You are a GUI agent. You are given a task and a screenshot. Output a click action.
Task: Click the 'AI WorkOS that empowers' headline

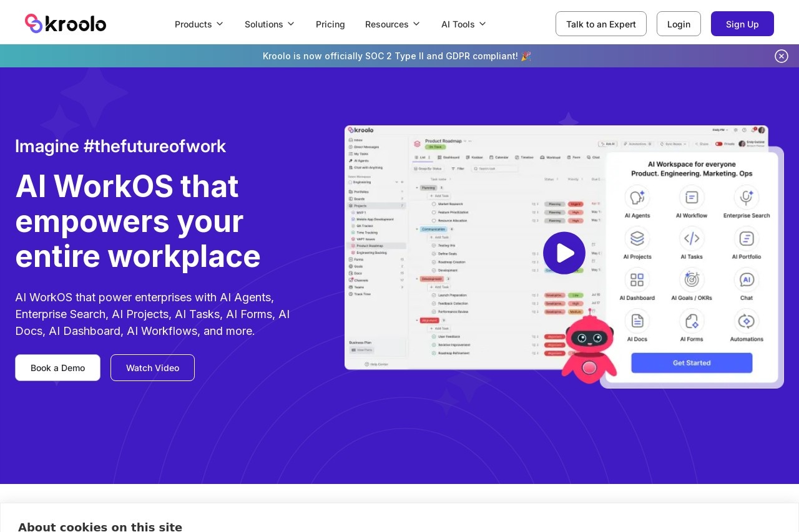click(x=138, y=221)
